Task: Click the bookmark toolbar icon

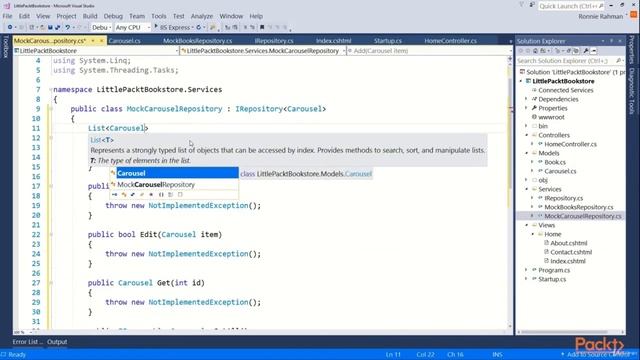Action: 262,27
